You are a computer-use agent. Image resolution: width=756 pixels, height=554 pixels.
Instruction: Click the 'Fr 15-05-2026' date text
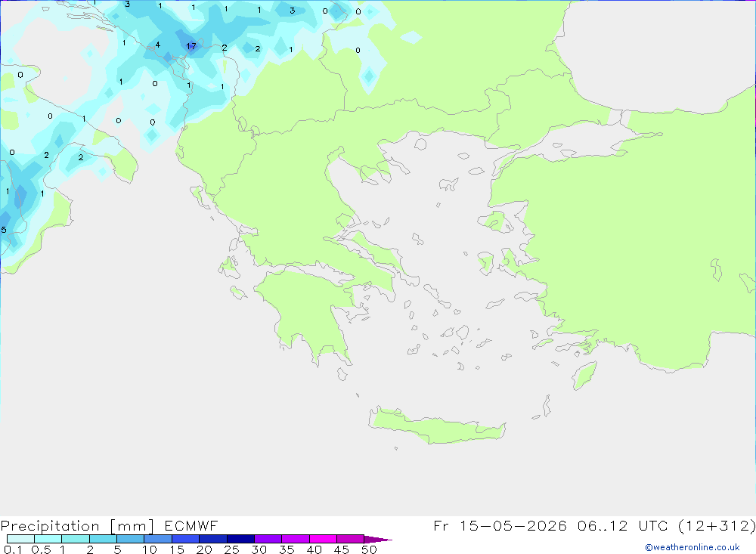500,525
